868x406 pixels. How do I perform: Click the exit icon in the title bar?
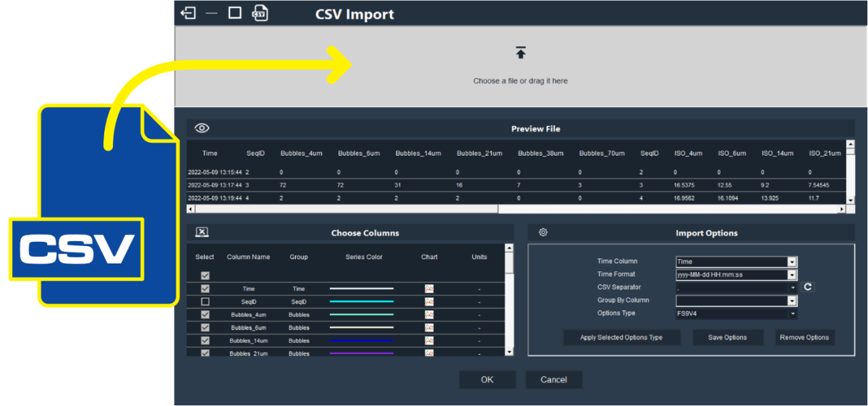pos(188,13)
